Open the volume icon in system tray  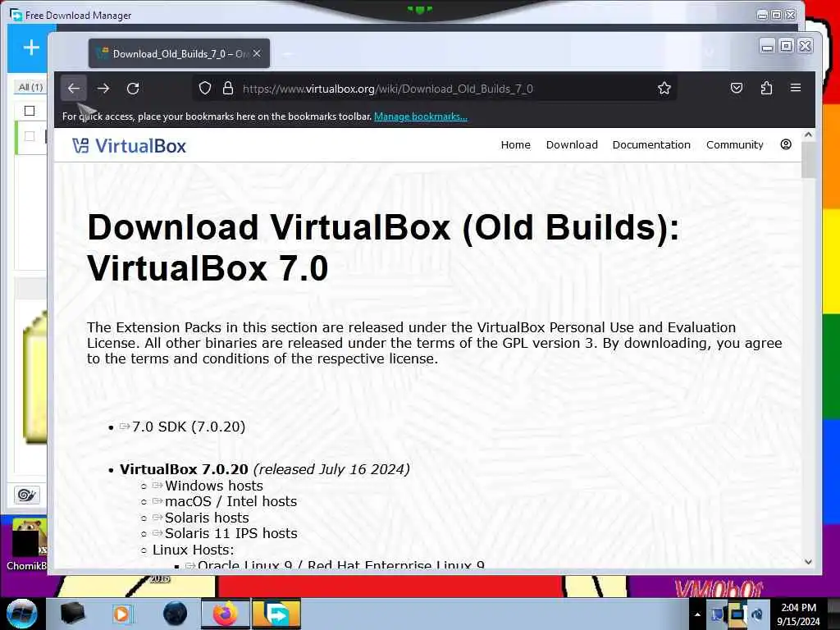(757, 614)
